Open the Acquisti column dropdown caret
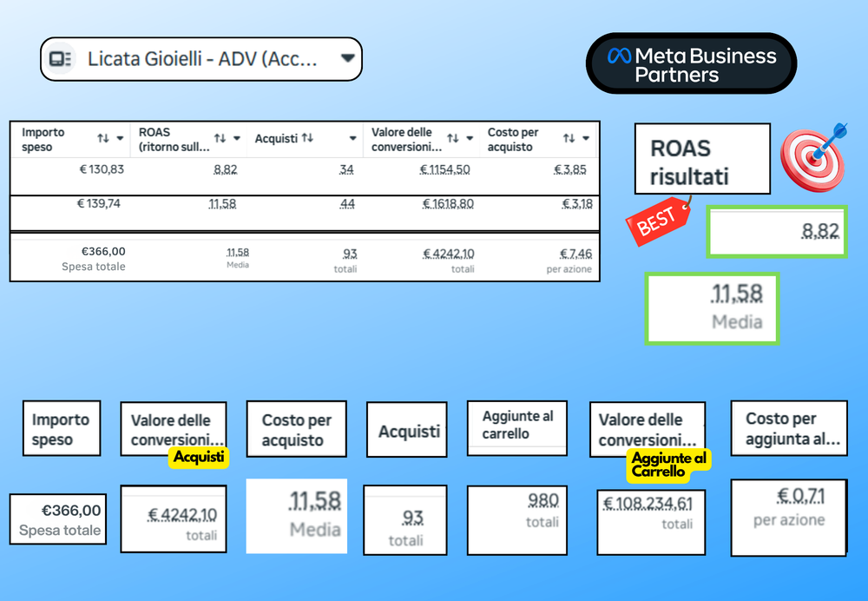This screenshot has width=868, height=601. pyautogui.click(x=352, y=138)
